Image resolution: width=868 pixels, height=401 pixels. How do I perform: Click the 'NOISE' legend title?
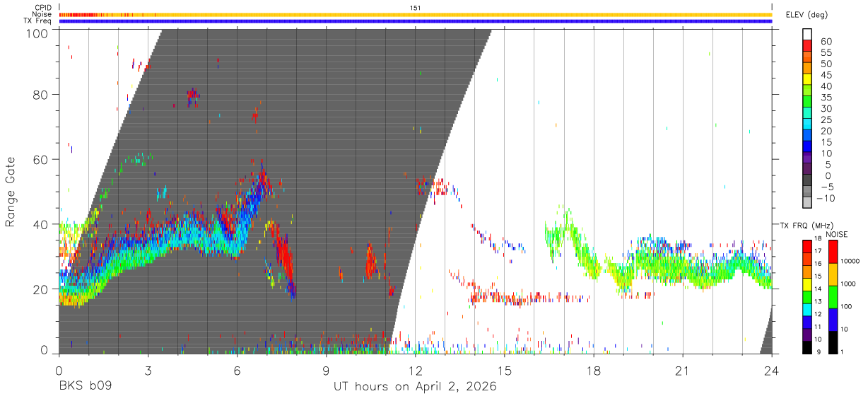point(836,234)
